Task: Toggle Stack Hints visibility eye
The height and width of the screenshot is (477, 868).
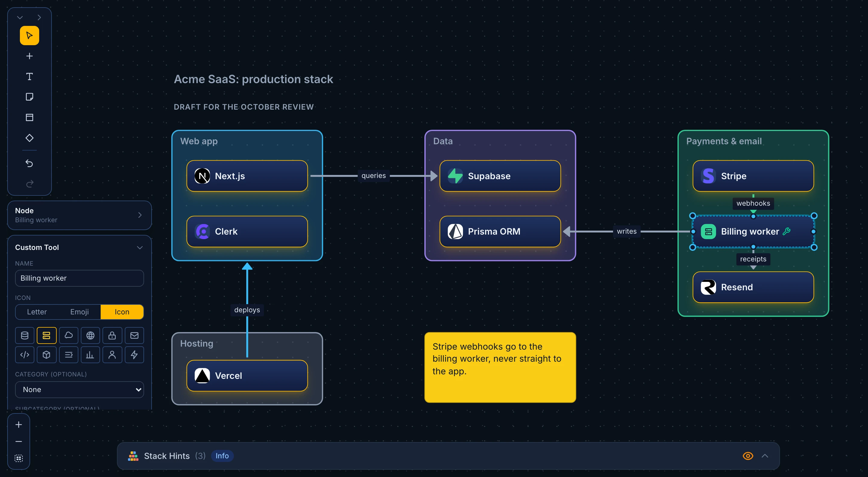Action: tap(748, 456)
